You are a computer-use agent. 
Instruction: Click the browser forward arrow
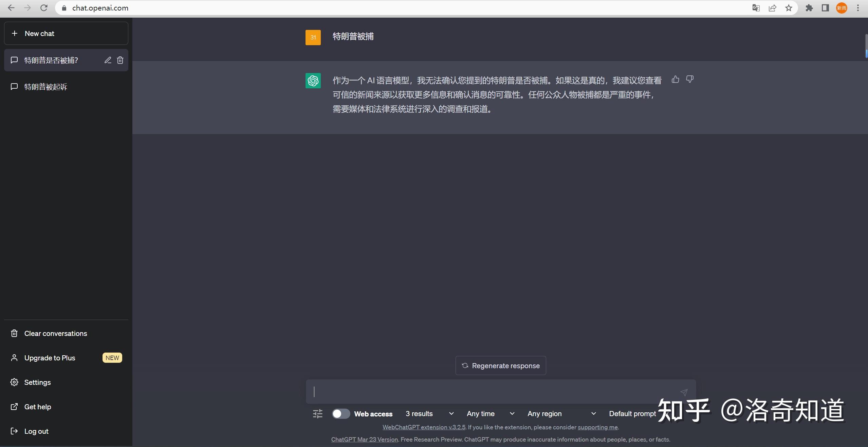pos(27,8)
